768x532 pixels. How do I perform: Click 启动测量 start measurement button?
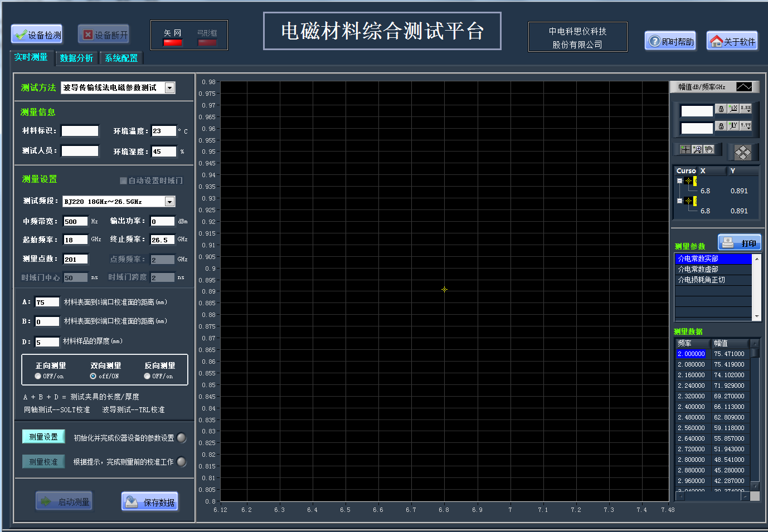64,502
